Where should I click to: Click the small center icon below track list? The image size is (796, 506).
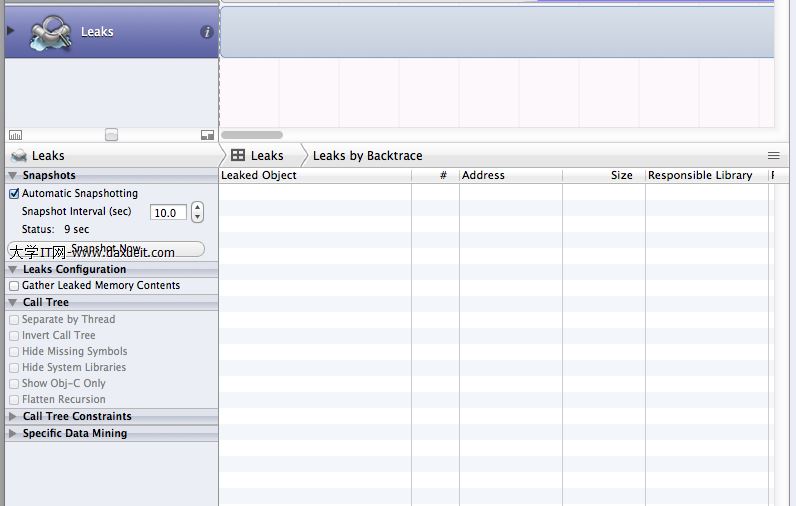point(112,135)
